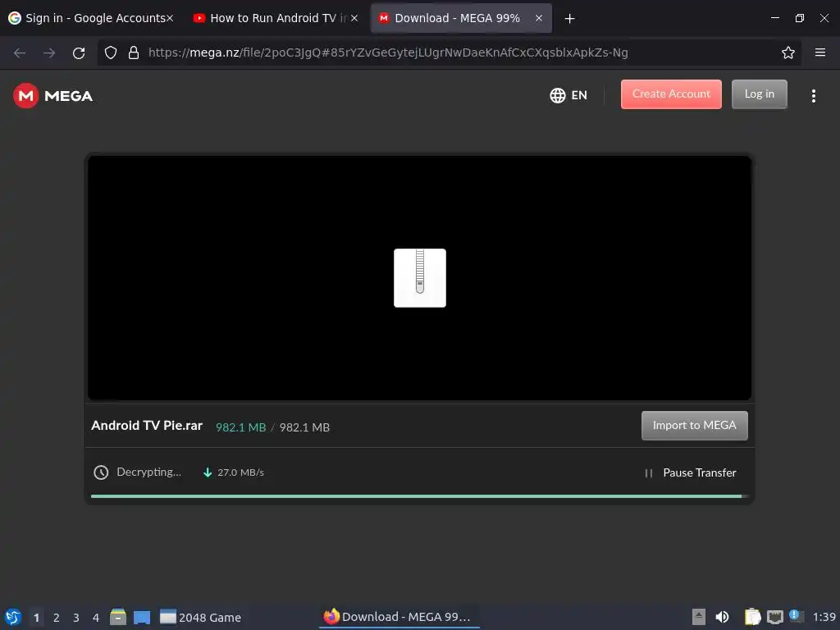Image resolution: width=840 pixels, height=630 pixels.
Task: Switch to workspace 2
Action: coord(57,618)
